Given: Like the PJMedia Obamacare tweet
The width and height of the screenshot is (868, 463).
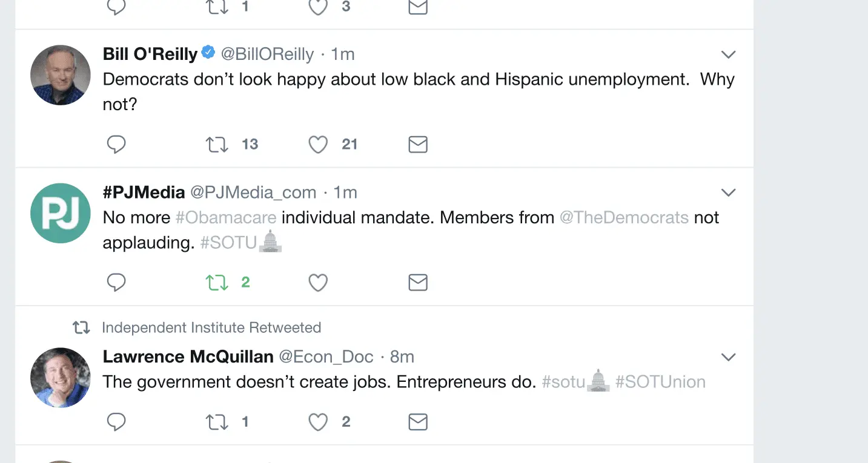Looking at the screenshot, I should [318, 282].
